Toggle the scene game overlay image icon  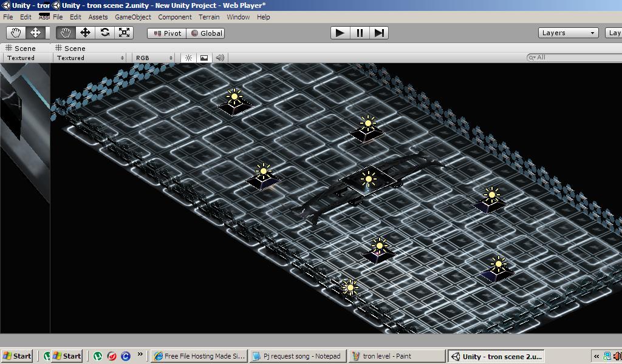204,58
